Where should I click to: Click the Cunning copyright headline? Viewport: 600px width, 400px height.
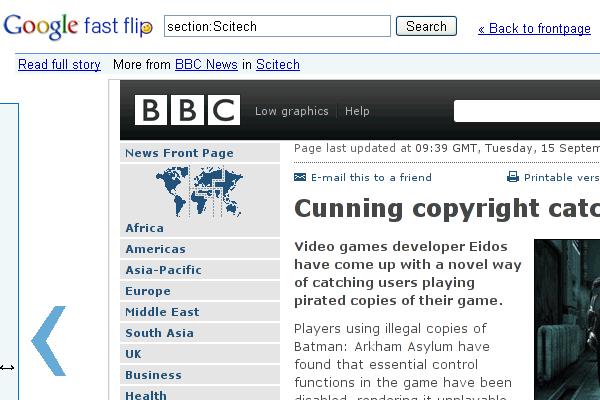coord(447,209)
